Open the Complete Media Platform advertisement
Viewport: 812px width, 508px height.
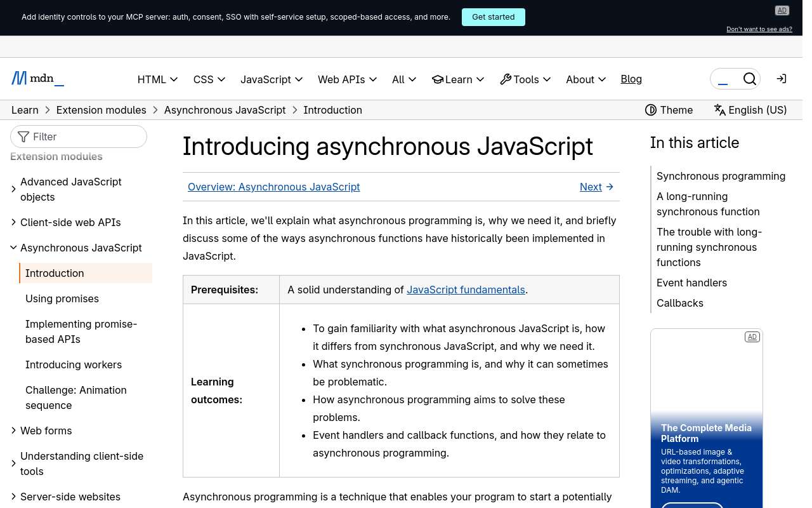point(707,419)
